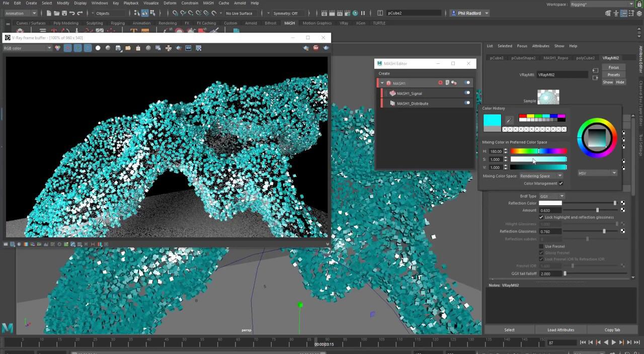Add node using red plus icon on MASH1
644x354 pixels.
point(440,83)
